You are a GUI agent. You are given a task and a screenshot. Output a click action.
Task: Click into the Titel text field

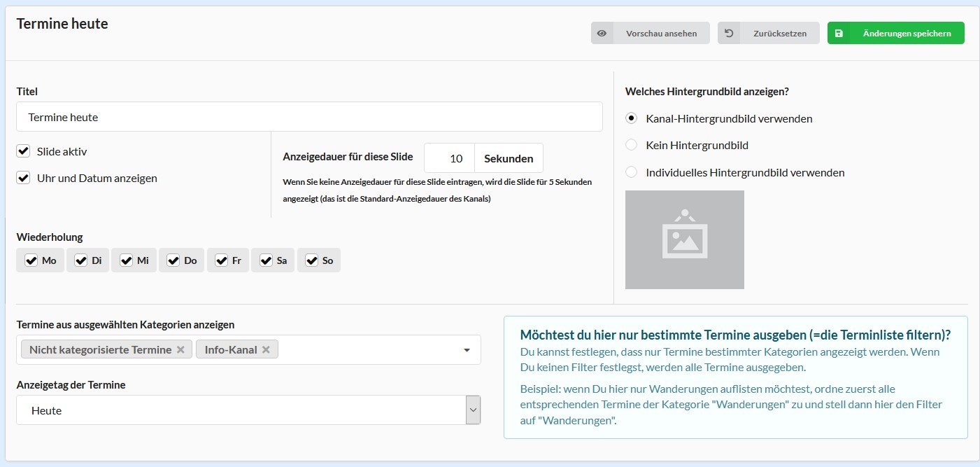(x=309, y=117)
